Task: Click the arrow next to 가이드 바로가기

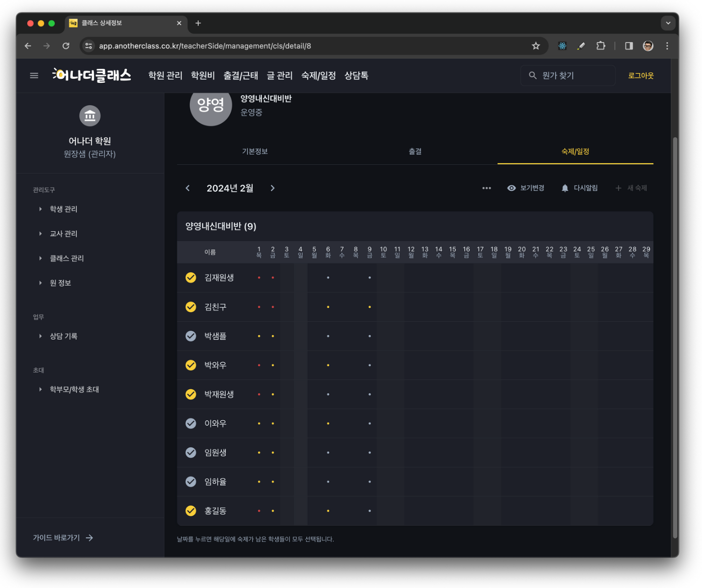Action: 89,538
